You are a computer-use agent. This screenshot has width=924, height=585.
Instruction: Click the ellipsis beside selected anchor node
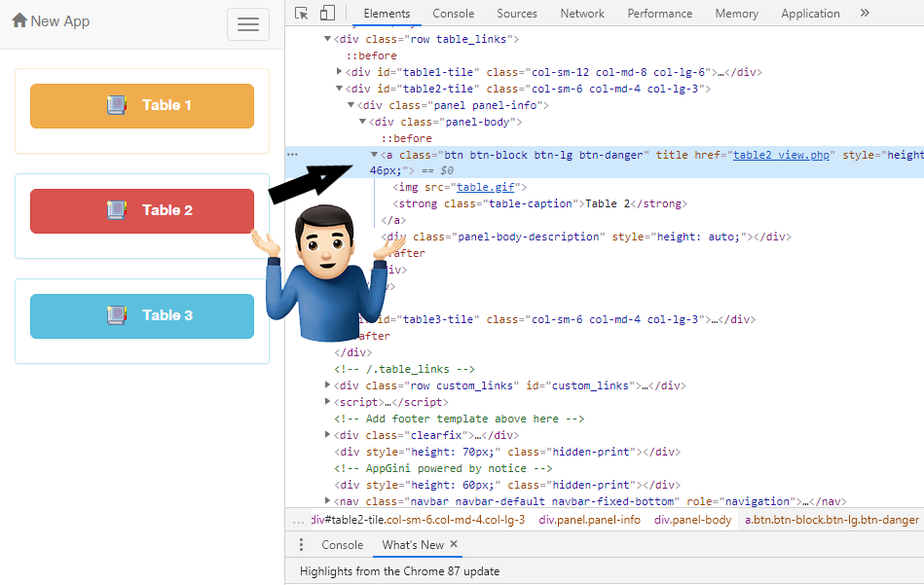click(x=292, y=155)
